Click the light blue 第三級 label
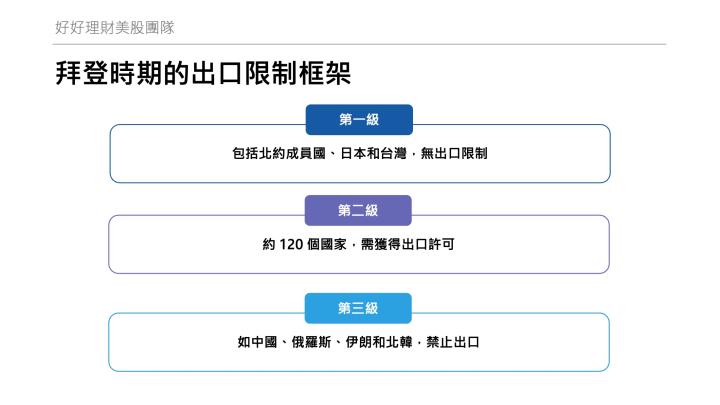The width and height of the screenshot is (720, 405). pos(359,308)
